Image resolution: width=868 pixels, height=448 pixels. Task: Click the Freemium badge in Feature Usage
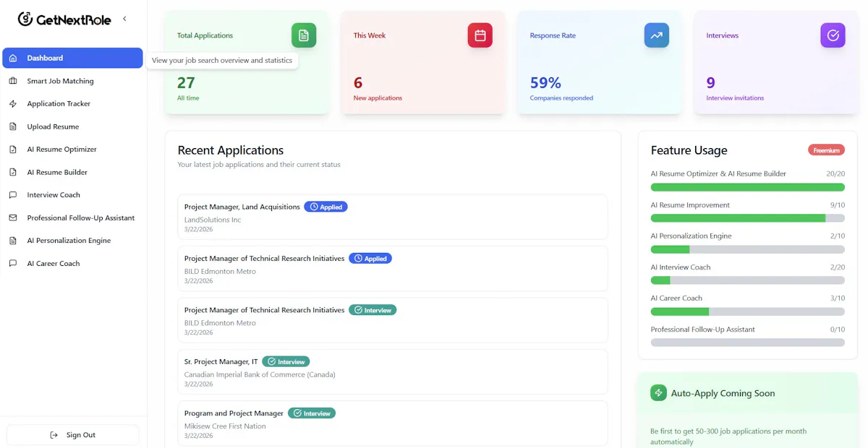826,150
